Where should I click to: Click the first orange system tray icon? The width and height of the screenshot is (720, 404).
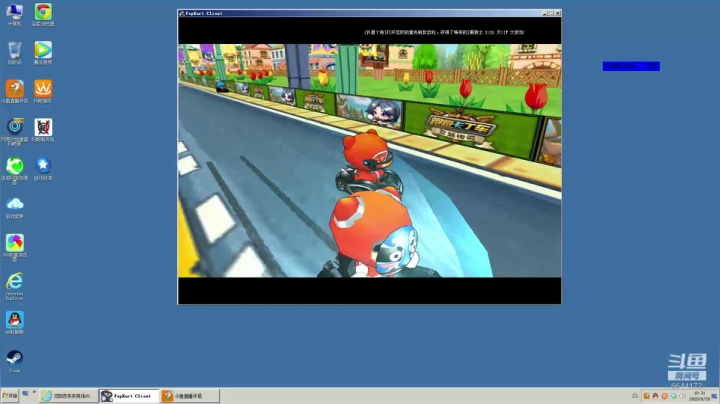(647, 396)
